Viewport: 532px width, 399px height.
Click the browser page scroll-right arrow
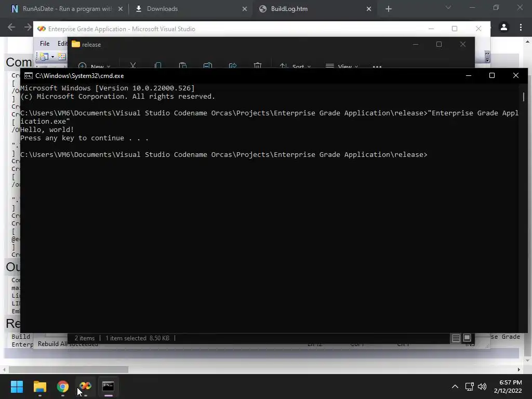tap(519, 369)
